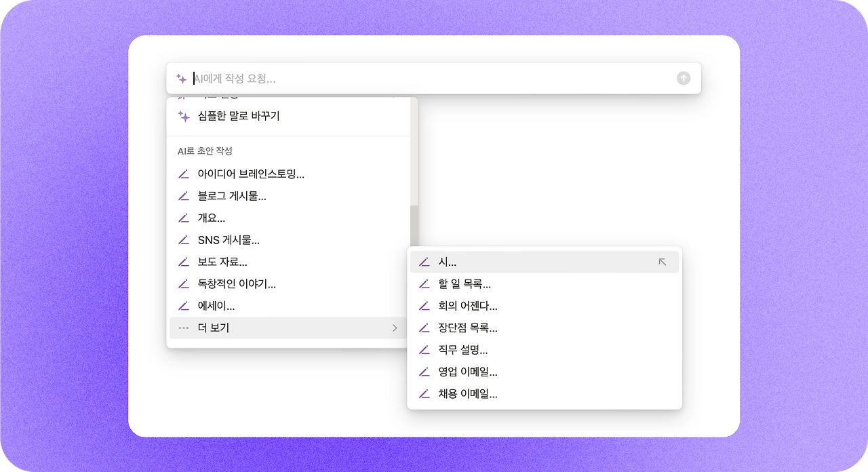Click pencil icon next to 할 일 목록
Image resolution: width=868 pixels, height=472 pixels.
(425, 284)
